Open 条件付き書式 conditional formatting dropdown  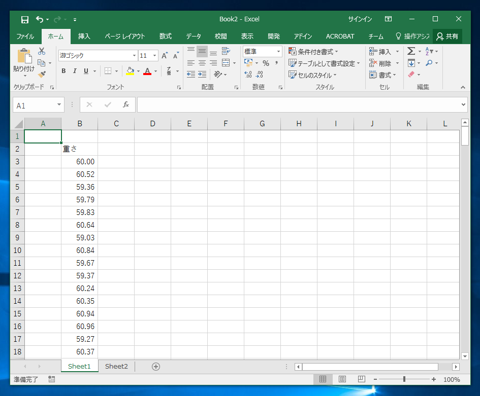pos(313,51)
